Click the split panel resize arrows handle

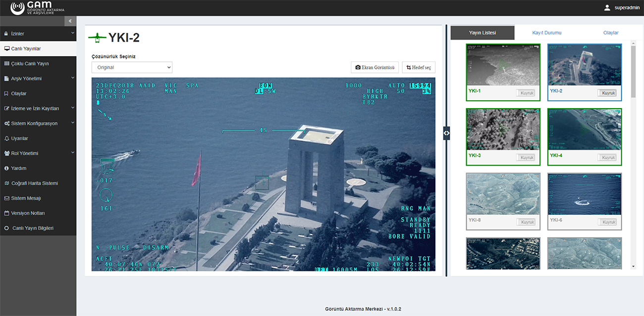click(x=446, y=133)
